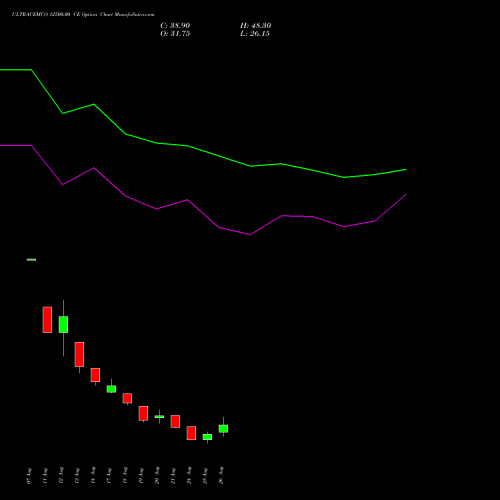The height and width of the screenshot is (500, 500).
Task: Select the green candle for 25 Aug
Action: 207,437
